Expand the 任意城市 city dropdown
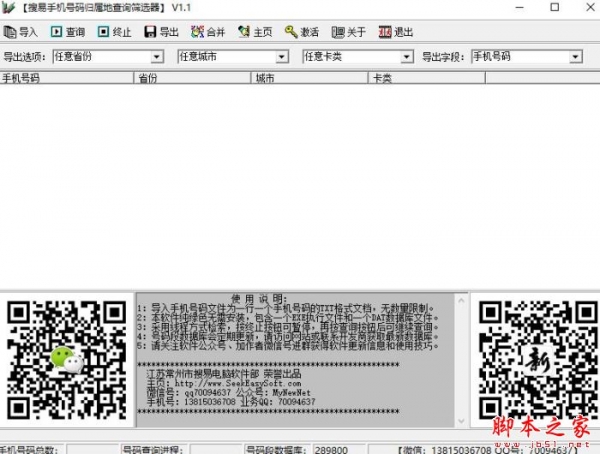The width and height of the screenshot is (600, 454). pos(282,57)
